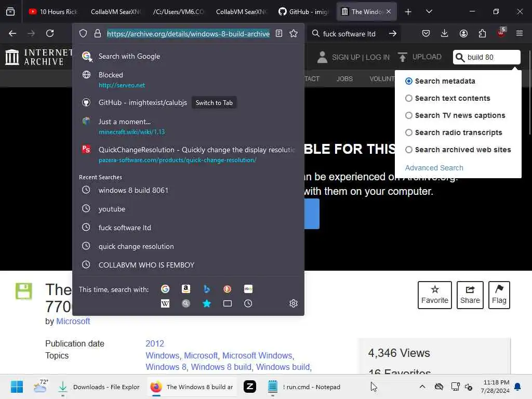
Task: Select the Blocked serveo.net suggestion
Action: [188, 79]
